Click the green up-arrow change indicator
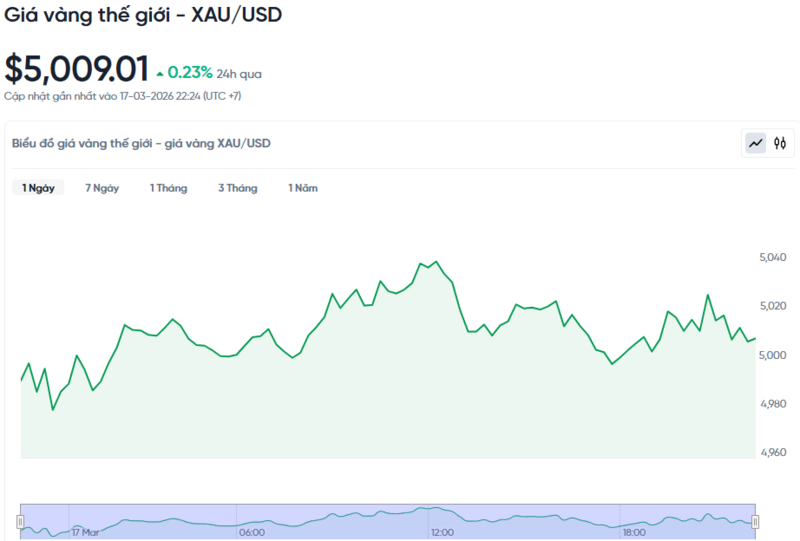Screen dimensions: 800x541 click(159, 73)
